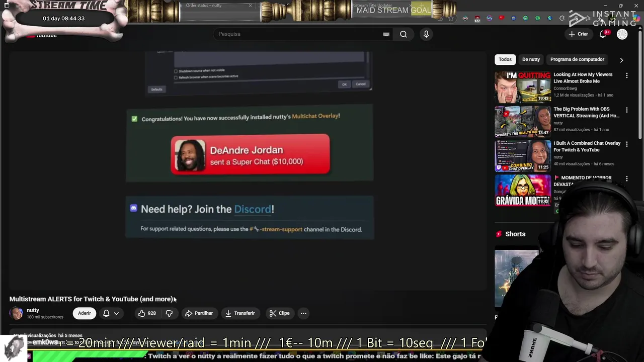
Task: Open the red play-button browser extension
Action: point(501,18)
